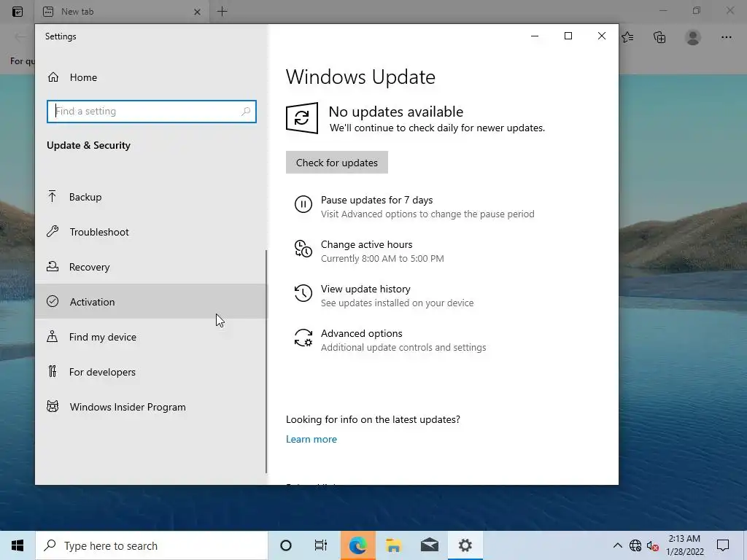Click the active hours clock icon
This screenshot has width=747, height=560.
click(303, 249)
